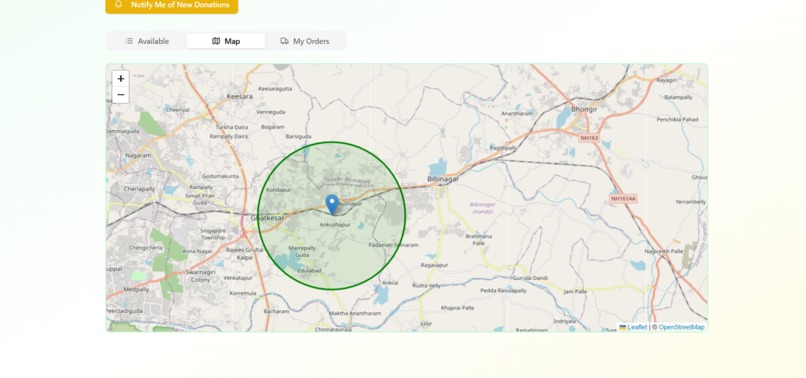Screen dimensions: 806x378
Task: Click the Kondapur label inside circle
Action: click(x=279, y=190)
